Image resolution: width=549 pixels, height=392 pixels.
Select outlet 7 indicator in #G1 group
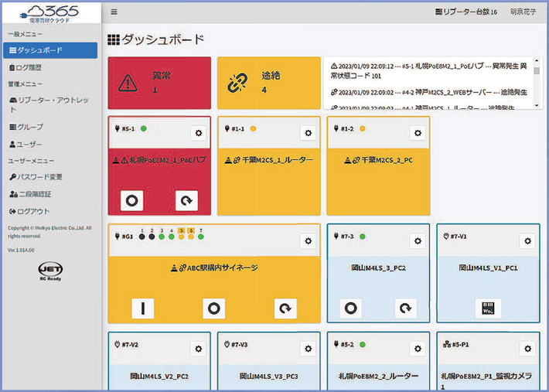pyautogui.click(x=200, y=236)
